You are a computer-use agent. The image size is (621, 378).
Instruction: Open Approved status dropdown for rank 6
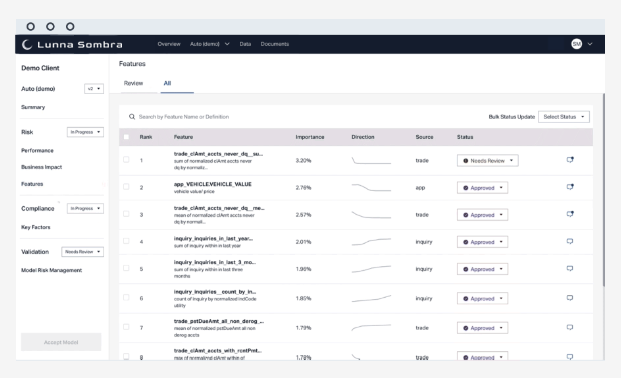pyautogui.click(x=482, y=298)
